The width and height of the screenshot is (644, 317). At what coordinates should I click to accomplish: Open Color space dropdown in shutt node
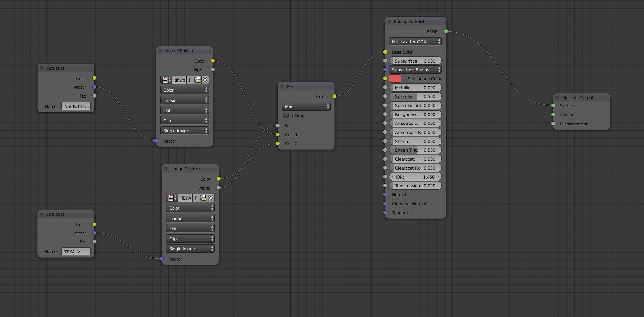184,90
